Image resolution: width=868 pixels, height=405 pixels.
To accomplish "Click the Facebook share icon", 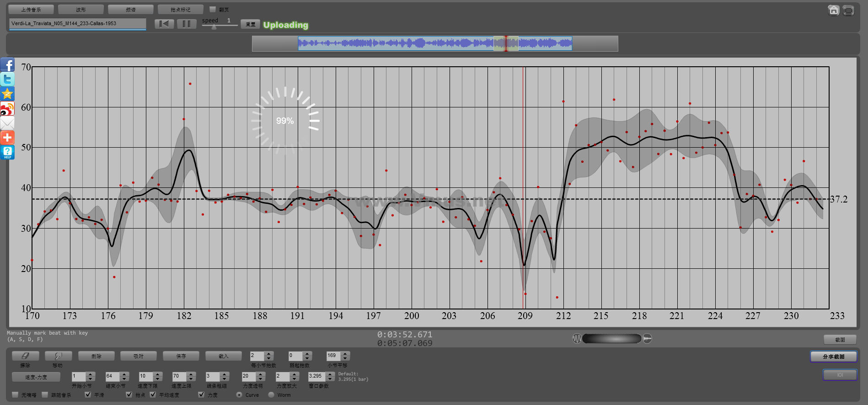I will [x=7, y=65].
